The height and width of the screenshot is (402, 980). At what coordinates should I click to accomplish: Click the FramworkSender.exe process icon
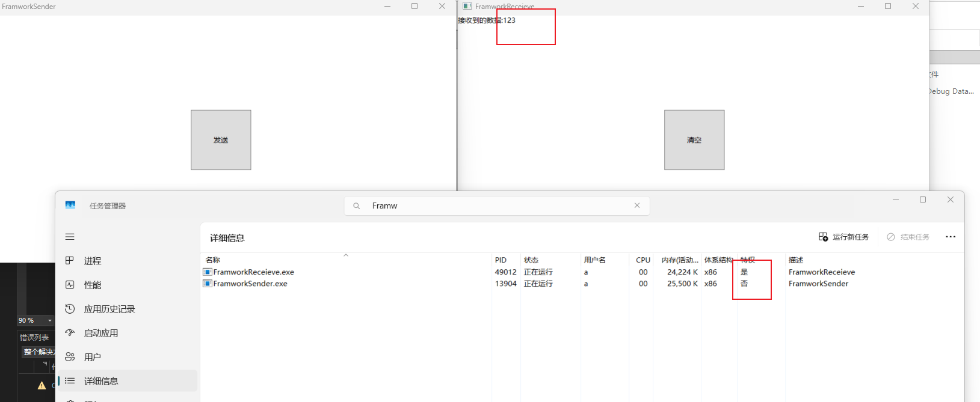[208, 284]
